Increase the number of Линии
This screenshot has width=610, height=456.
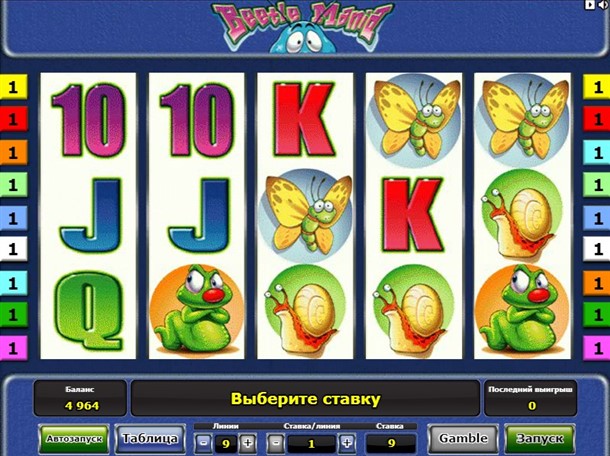pyautogui.click(x=248, y=443)
